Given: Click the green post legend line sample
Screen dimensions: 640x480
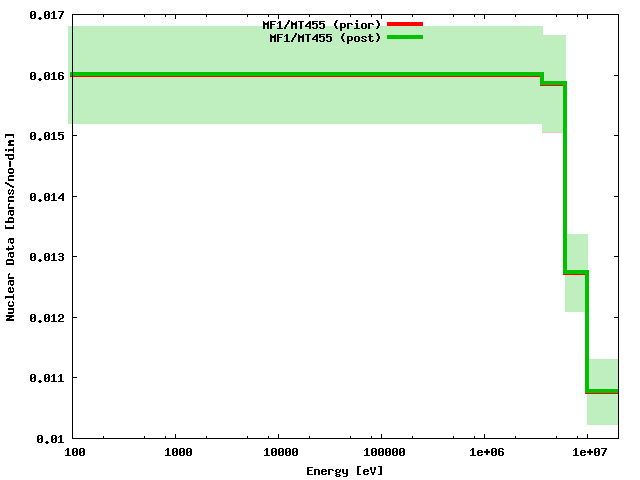Looking at the screenshot, I should point(405,37).
